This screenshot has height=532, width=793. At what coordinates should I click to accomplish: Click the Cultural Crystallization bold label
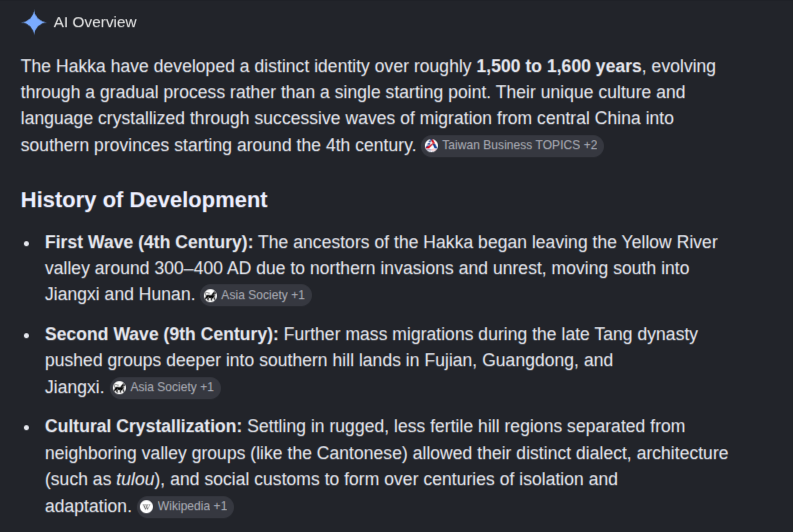[144, 426]
